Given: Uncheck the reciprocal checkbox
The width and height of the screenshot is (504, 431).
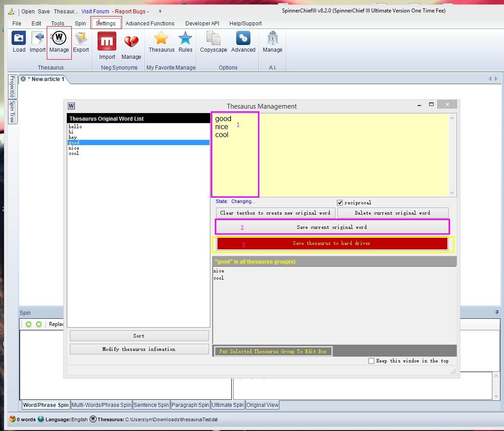Looking at the screenshot, I should point(340,203).
